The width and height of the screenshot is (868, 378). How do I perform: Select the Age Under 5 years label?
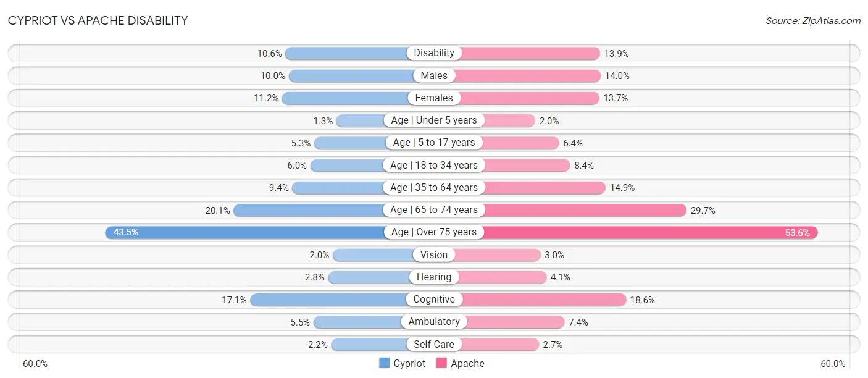(x=434, y=120)
